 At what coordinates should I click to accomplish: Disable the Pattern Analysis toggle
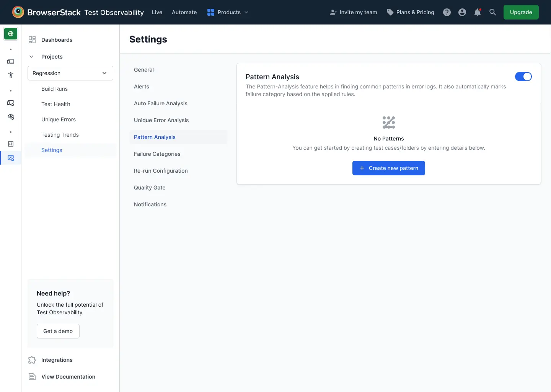click(523, 77)
